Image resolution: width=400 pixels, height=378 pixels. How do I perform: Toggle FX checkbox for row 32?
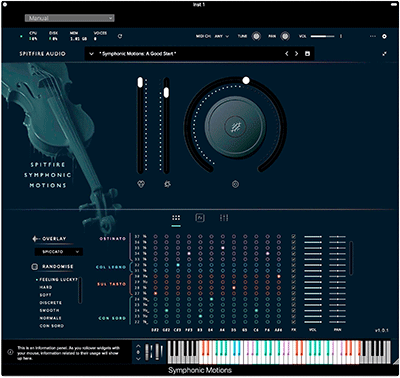click(293, 265)
